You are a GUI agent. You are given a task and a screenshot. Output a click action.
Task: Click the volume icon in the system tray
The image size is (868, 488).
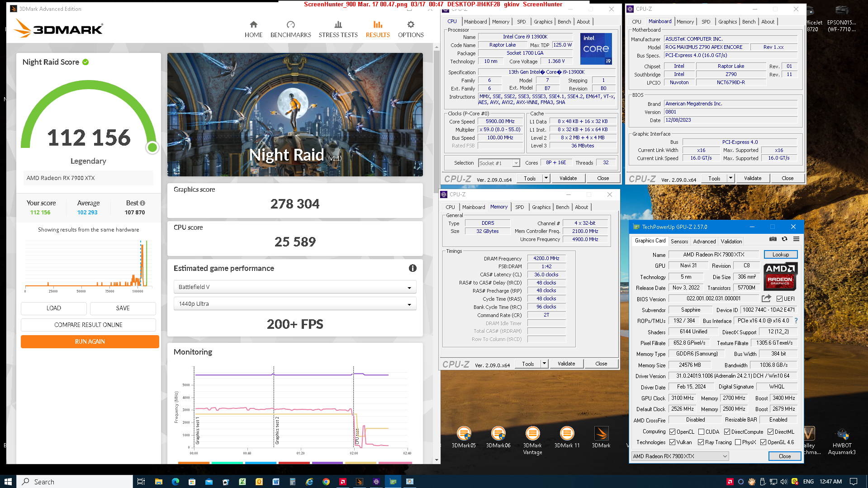click(784, 482)
